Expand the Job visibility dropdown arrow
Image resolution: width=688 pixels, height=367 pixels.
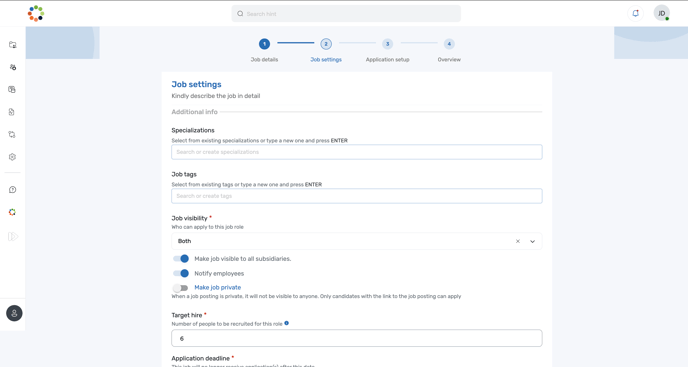(x=532, y=241)
